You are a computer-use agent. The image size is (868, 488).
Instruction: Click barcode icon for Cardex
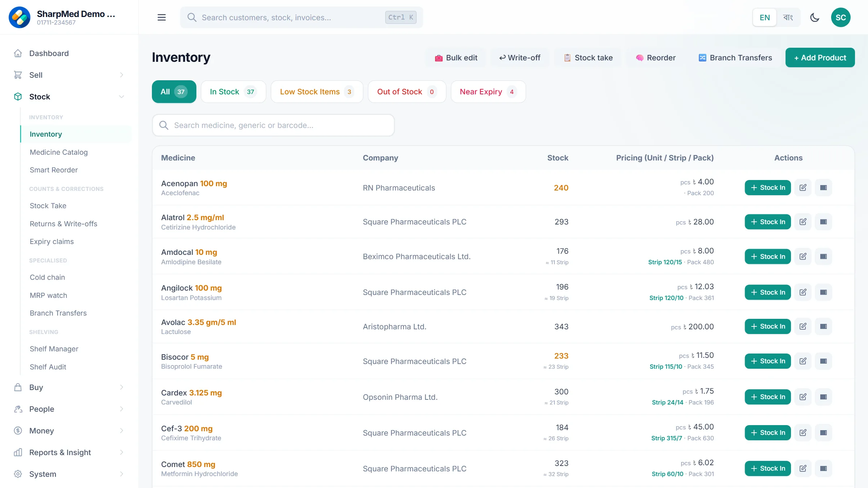coord(824,397)
